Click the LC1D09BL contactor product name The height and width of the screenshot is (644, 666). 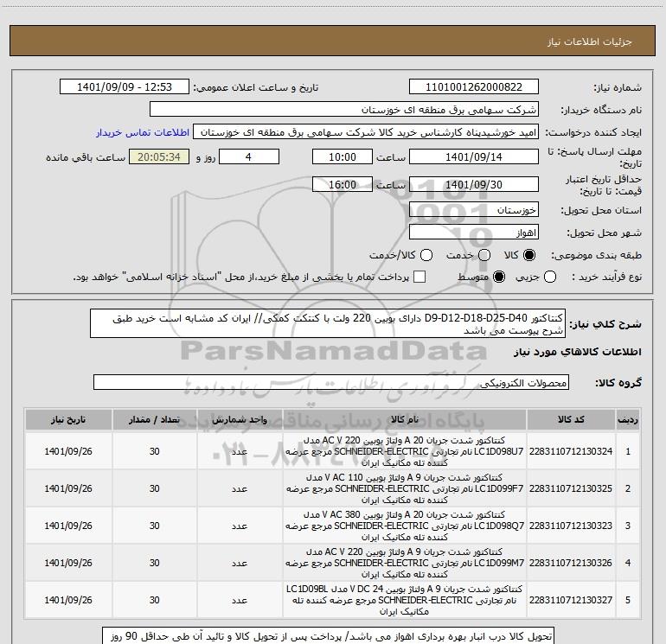pyautogui.click(x=405, y=600)
